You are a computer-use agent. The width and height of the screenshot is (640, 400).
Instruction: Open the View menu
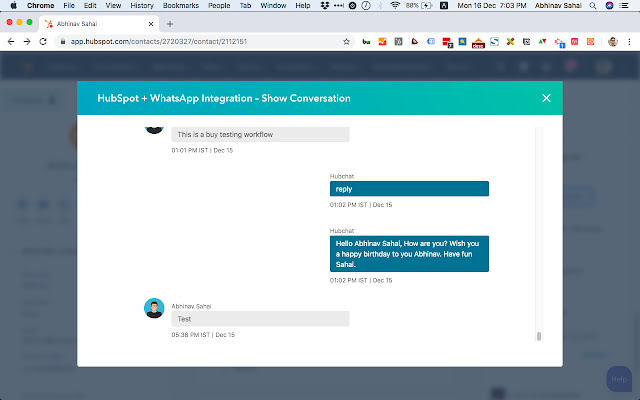point(113,5)
